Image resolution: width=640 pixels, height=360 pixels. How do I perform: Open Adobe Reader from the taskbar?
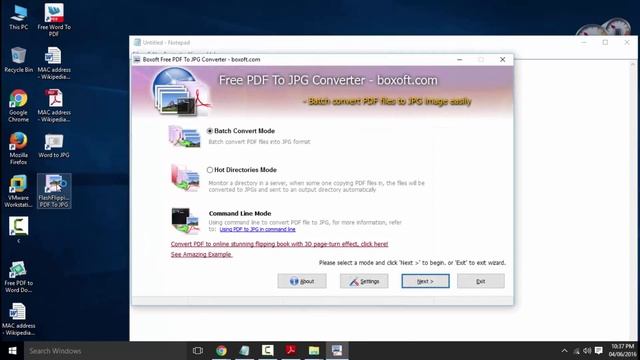[x=291, y=351]
